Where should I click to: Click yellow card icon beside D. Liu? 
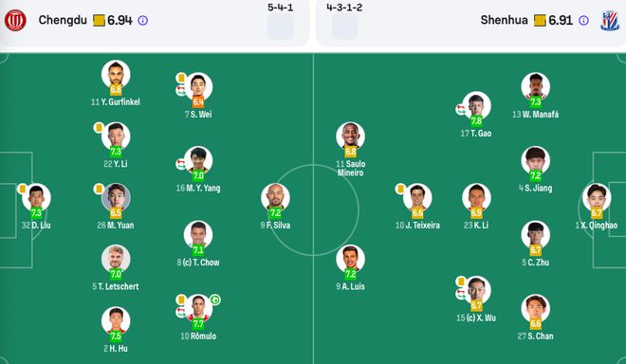point(23,189)
